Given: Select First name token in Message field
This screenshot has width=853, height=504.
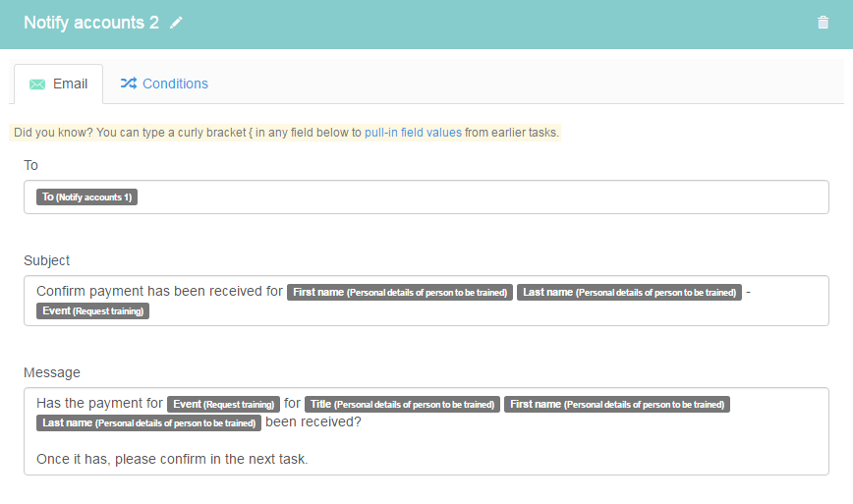Looking at the screenshot, I should (617, 404).
